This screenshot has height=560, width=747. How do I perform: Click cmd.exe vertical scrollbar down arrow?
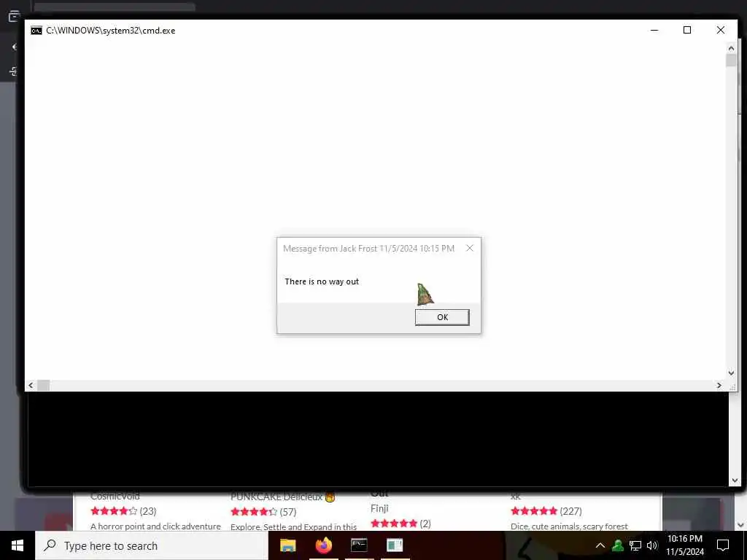[731, 373]
